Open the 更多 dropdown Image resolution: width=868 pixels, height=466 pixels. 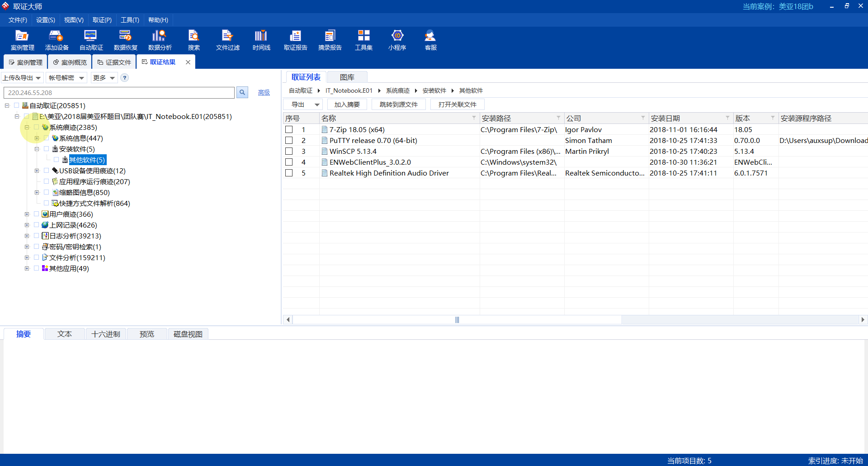pyautogui.click(x=104, y=78)
